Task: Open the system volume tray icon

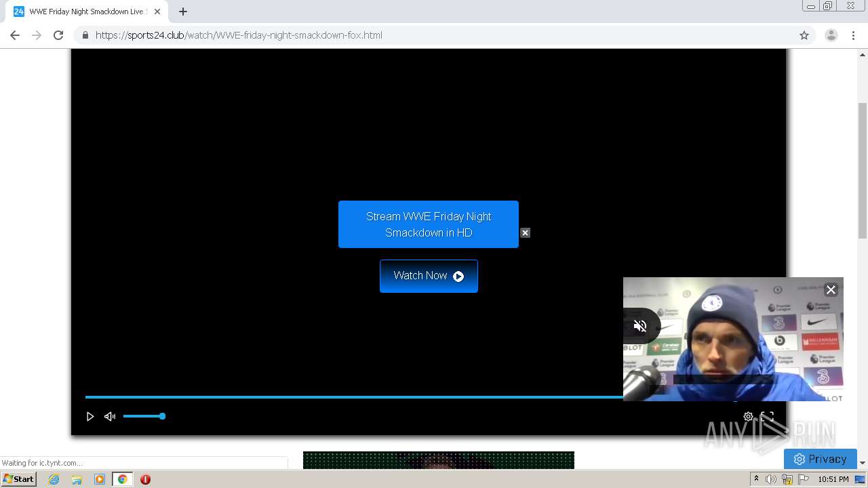Action: 771,479
